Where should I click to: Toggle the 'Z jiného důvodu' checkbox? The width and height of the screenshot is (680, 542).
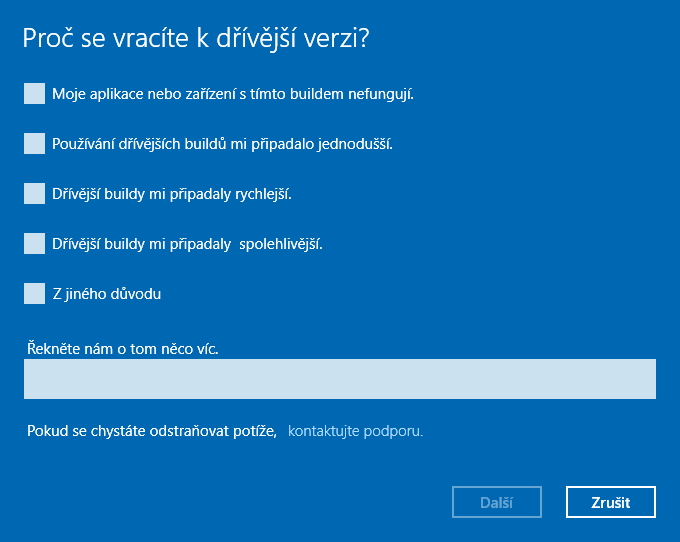pyautogui.click(x=35, y=294)
